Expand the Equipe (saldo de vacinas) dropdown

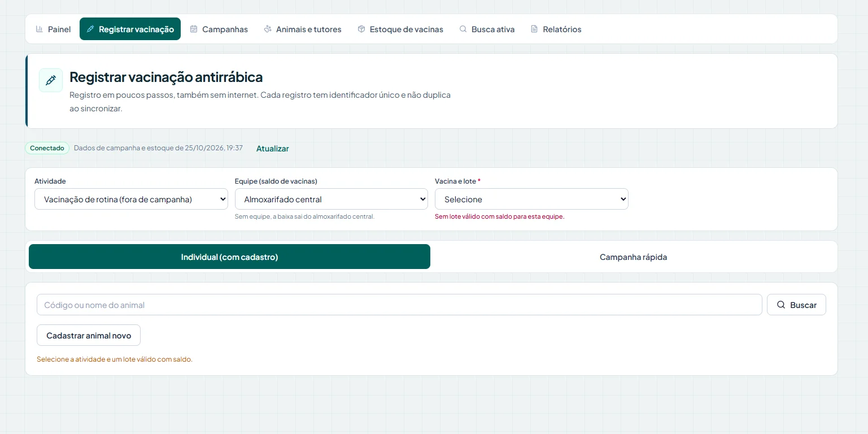pyautogui.click(x=332, y=199)
